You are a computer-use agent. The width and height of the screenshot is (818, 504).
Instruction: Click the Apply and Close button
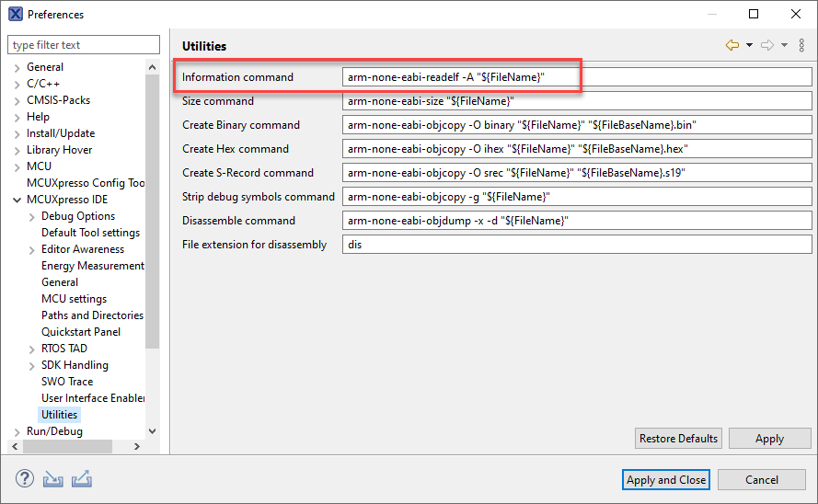(x=666, y=479)
